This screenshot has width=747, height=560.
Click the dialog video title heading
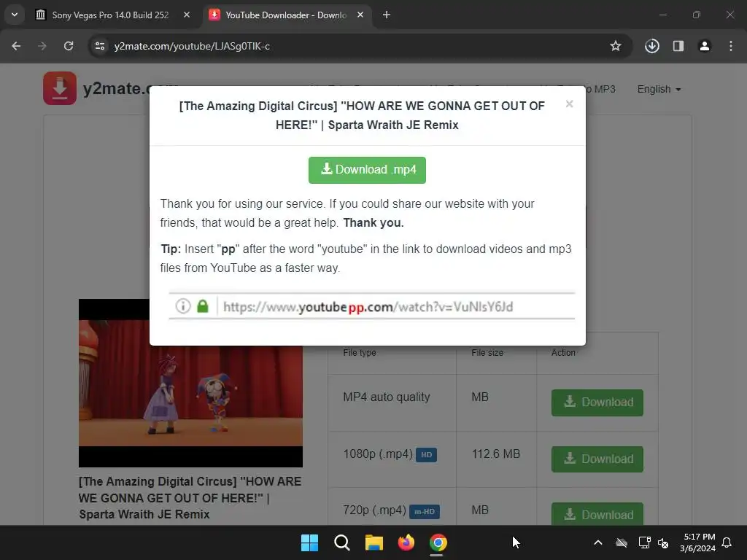(362, 115)
